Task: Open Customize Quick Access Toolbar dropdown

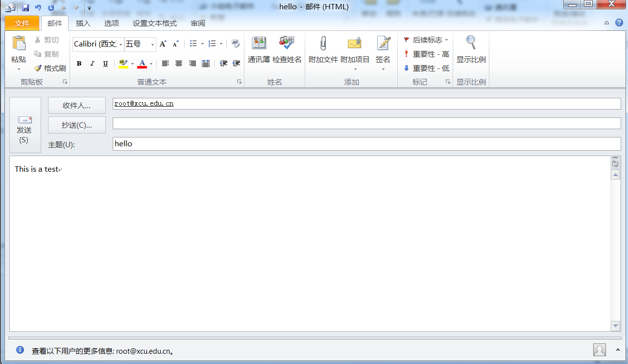Action: [89, 8]
